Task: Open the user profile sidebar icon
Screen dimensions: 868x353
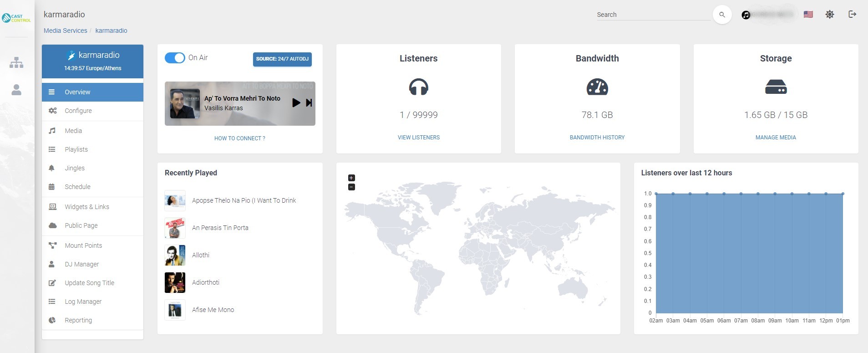Action: (x=16, y=90)
